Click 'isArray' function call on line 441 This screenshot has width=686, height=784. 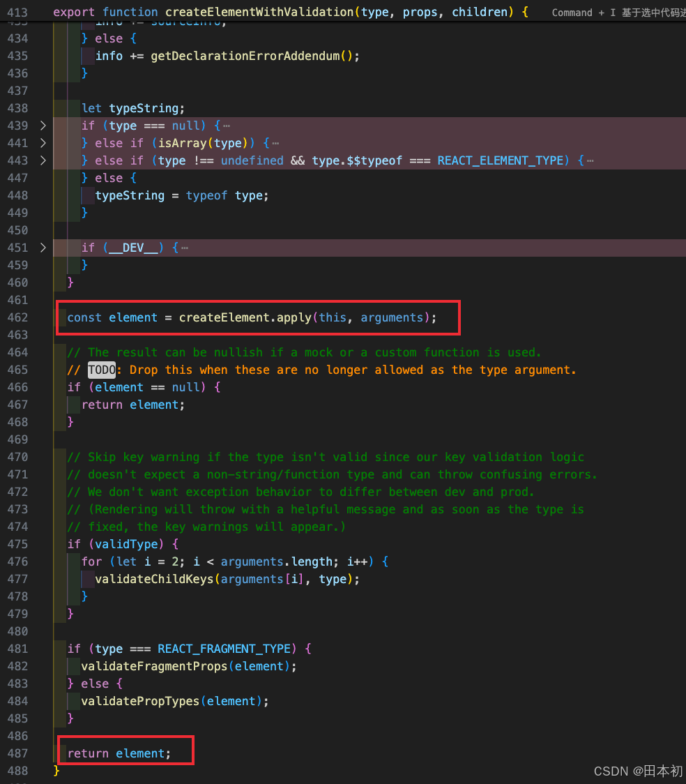tap(182, 143)
